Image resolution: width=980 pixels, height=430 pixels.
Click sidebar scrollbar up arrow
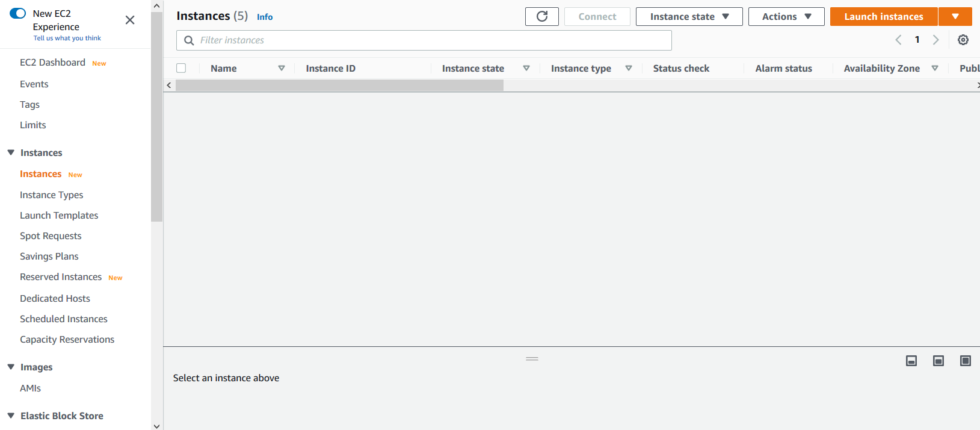click(x=157, y=6)
